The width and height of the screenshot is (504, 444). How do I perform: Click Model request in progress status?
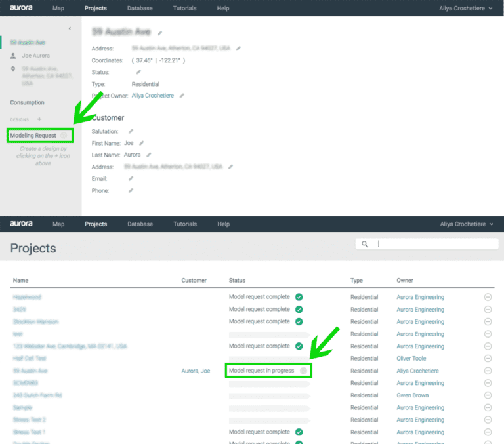[x=261, y=371]
